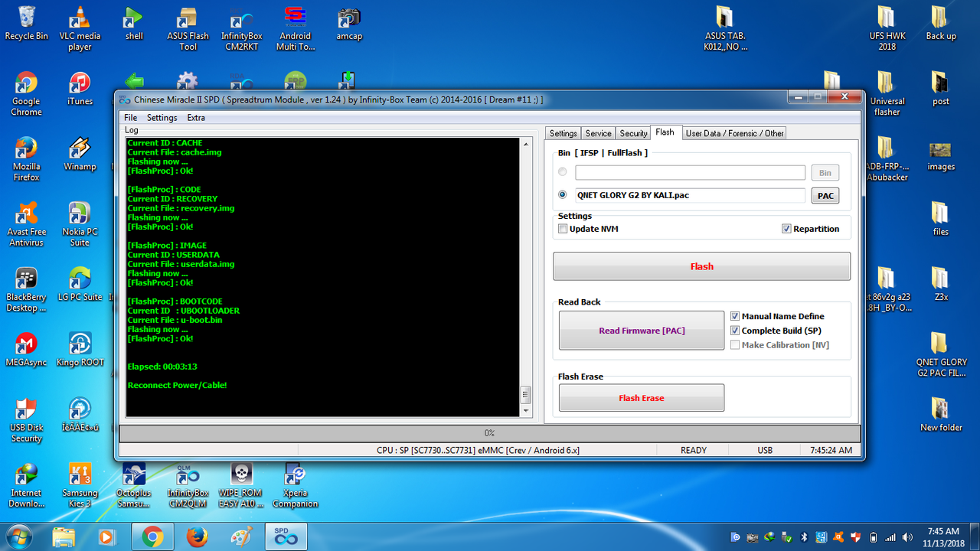This screenshot has height=551, width=980.
Task: Open Internet Download Manager shortcut
Action: 26,484
